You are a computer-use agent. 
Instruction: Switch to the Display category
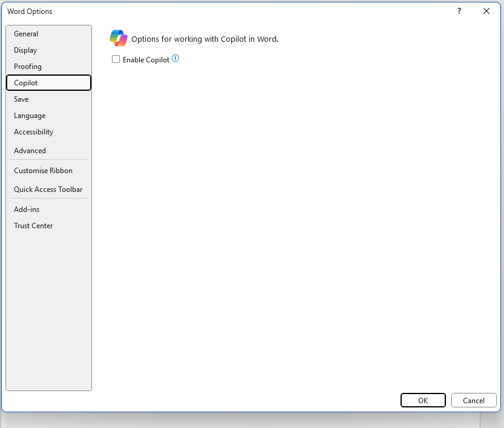click(49, 50)
